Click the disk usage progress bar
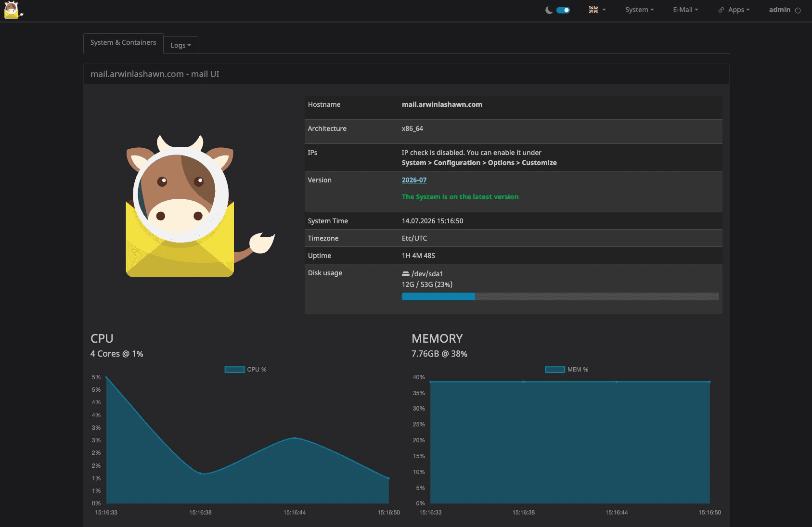Image resolution: width=812 pixels, height=527 pixels. click(560, 296)
